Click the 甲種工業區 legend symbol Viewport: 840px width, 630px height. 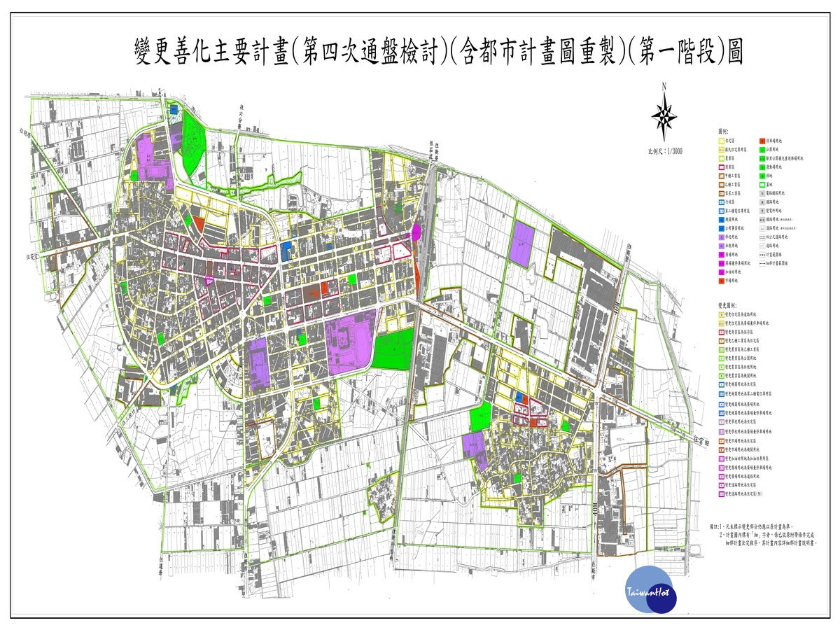[722, 177]
